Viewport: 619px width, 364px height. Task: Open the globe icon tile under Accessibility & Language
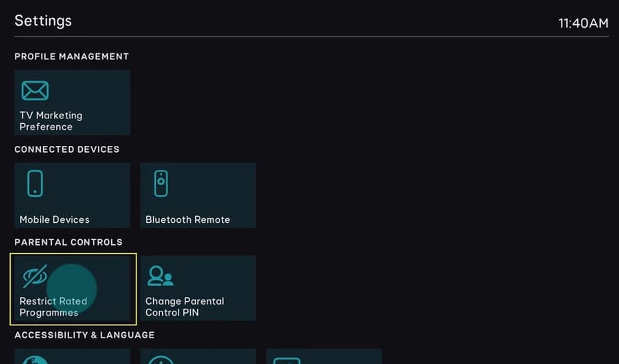click(72, 357)
